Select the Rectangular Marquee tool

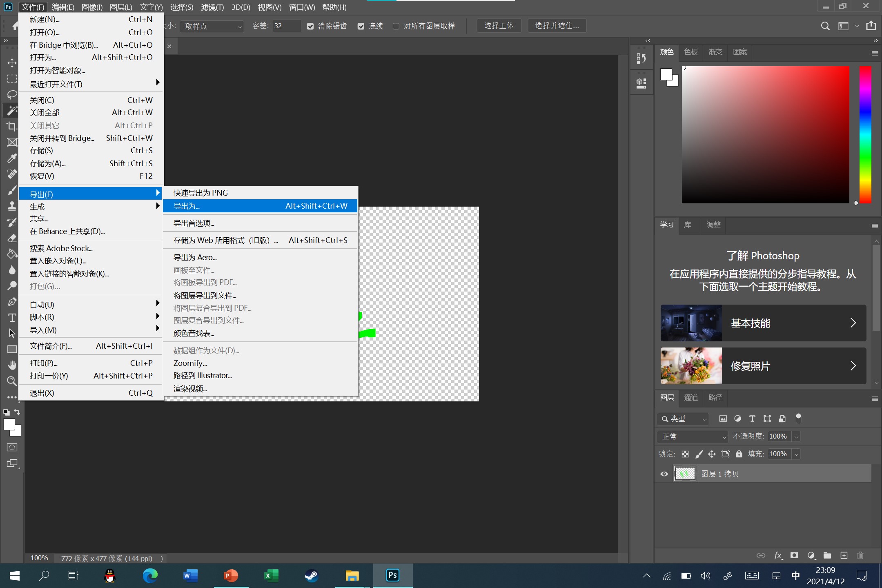coord(12,79)
